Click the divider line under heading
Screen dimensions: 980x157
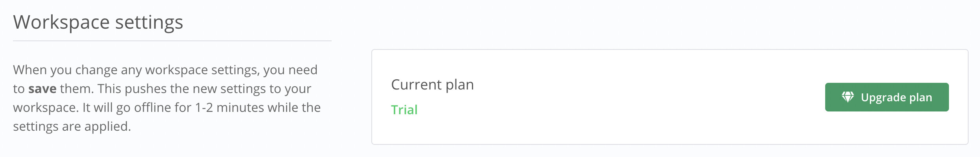click(x=172, y=41)
